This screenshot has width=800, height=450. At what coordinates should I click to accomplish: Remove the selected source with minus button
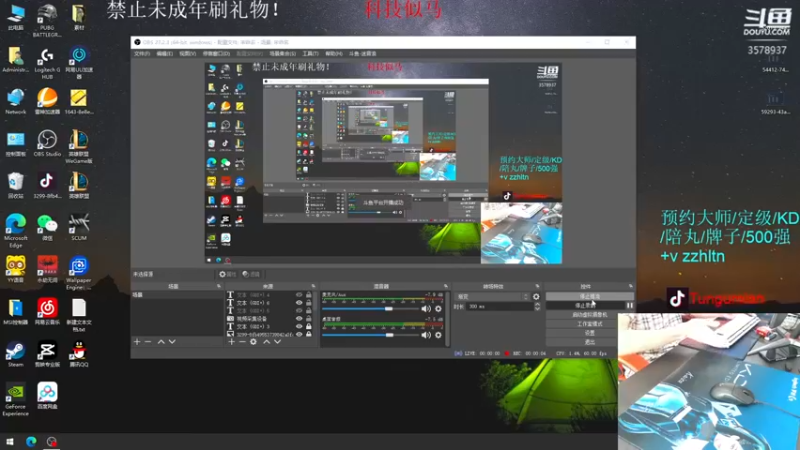pyautogui.click(x=242, y=342)
